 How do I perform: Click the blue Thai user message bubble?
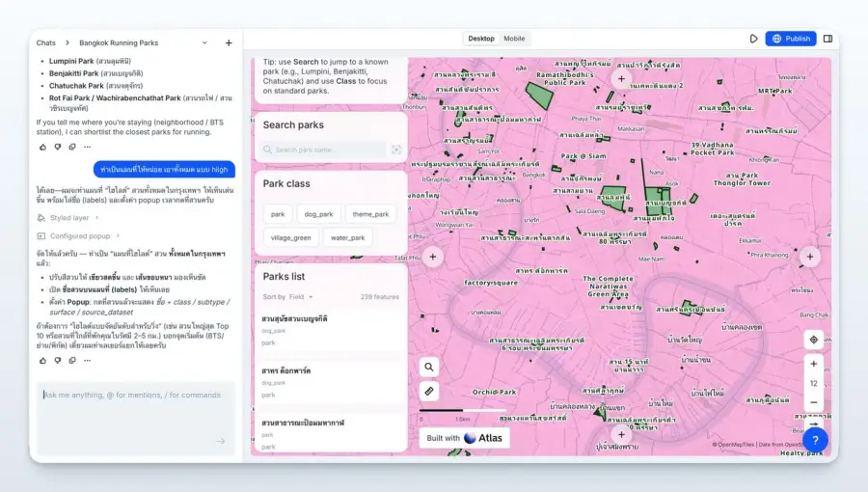click(164, 170)
